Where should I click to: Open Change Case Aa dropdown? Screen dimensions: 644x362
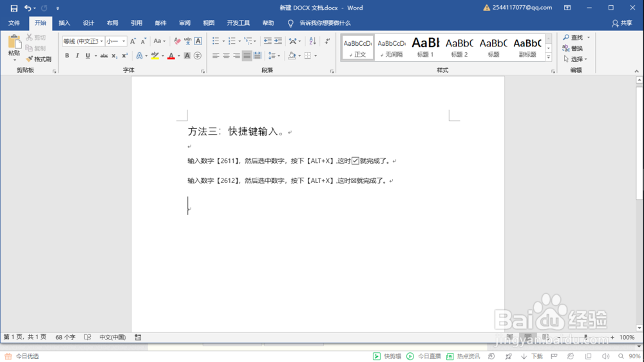[159, 41]
